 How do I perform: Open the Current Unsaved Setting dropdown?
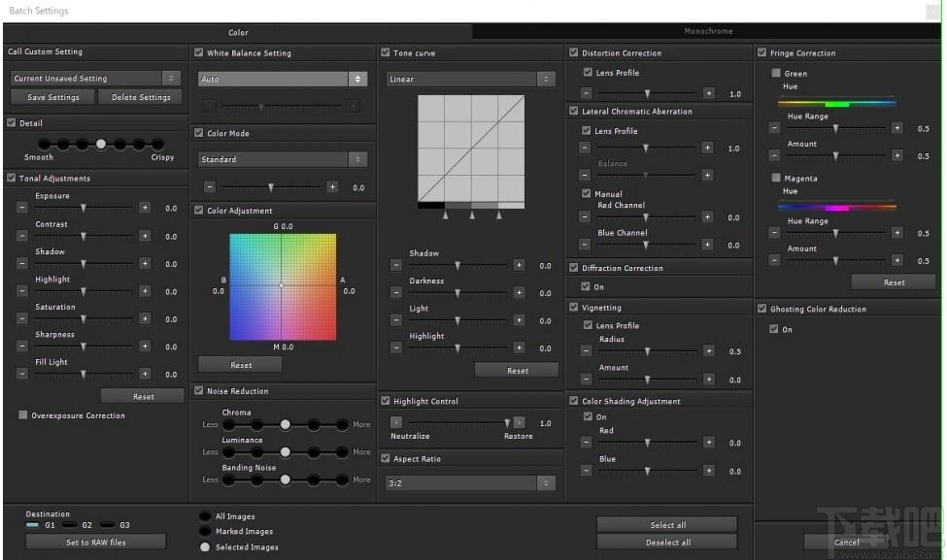(95, 79)
